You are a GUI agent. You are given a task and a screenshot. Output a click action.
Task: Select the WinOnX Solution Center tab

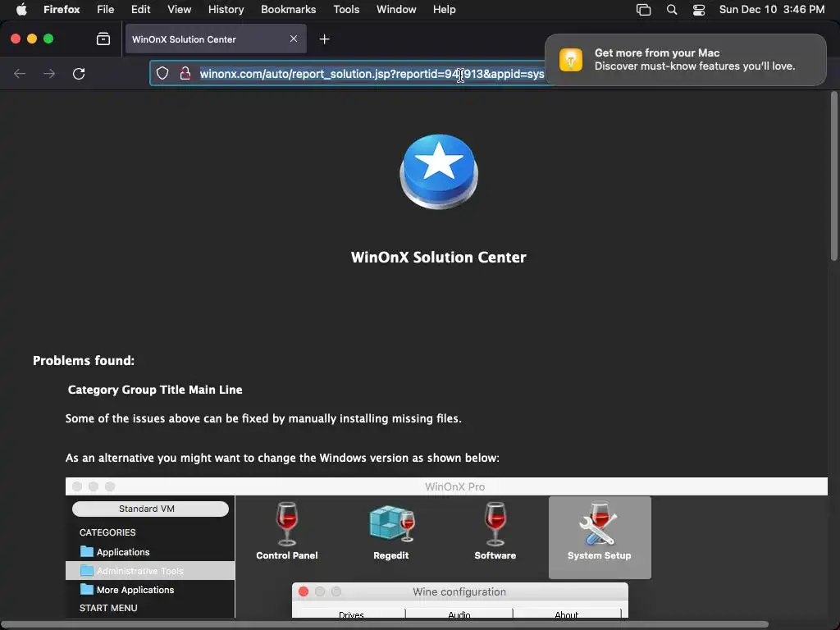(x=216, y=39)
